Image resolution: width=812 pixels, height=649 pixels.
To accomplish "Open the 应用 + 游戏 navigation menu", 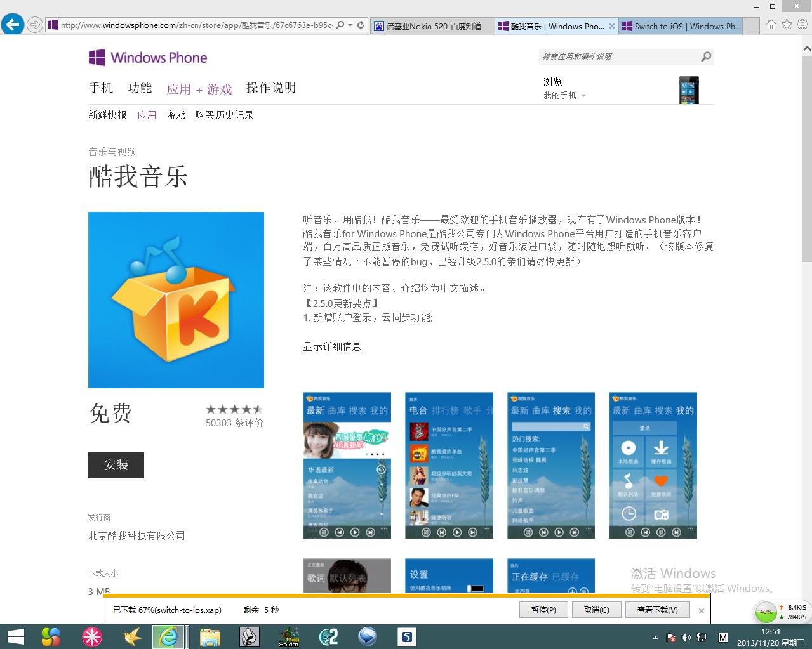I will (x=199, y=89).
